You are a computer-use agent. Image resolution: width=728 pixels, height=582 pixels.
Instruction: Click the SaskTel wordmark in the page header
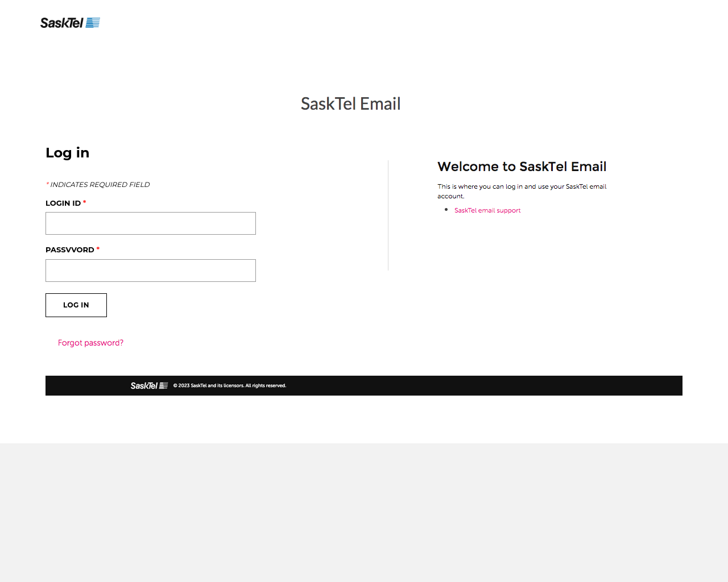(x=61, y=23)
